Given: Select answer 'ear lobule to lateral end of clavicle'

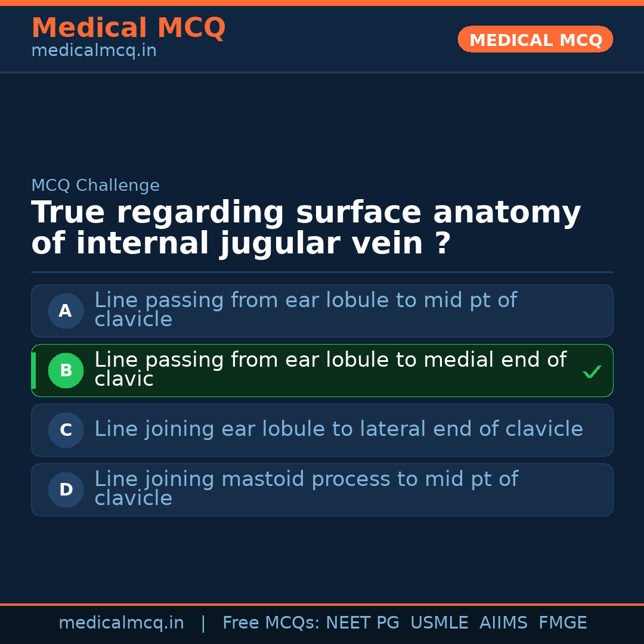Looking at the screenshot, I should click(338, 429).
